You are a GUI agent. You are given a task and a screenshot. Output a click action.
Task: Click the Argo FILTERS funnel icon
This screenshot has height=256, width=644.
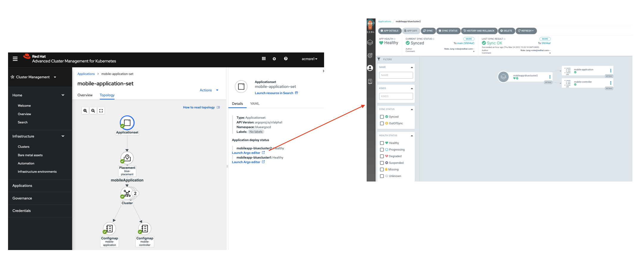[379, 59]
